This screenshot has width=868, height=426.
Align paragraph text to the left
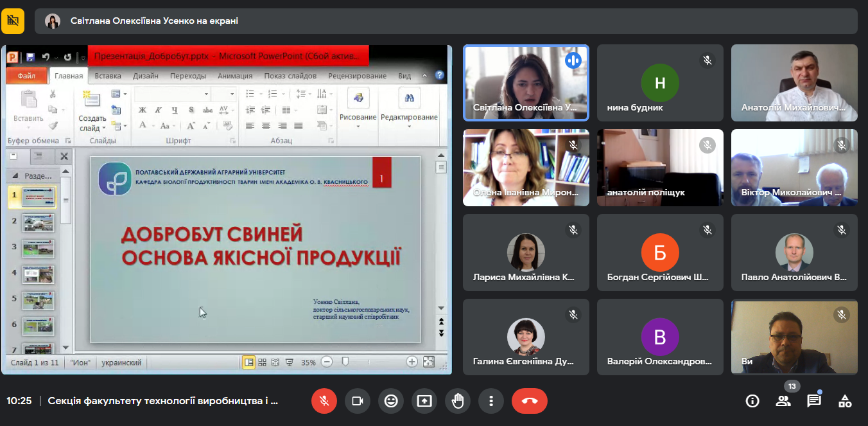pos(250,126)
